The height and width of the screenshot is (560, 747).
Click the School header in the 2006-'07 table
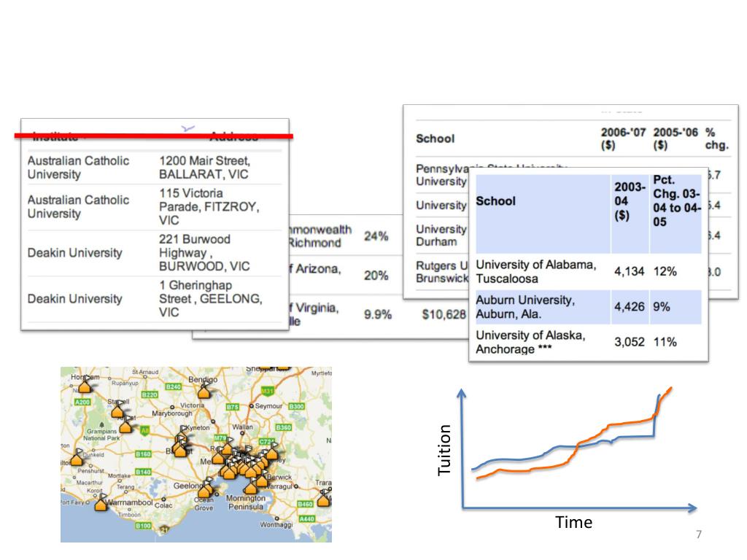[x=435, y=139]
